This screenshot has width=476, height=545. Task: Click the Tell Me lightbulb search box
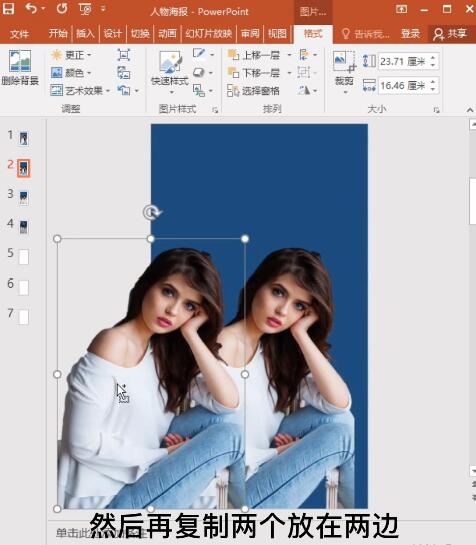tap(366, 34)
